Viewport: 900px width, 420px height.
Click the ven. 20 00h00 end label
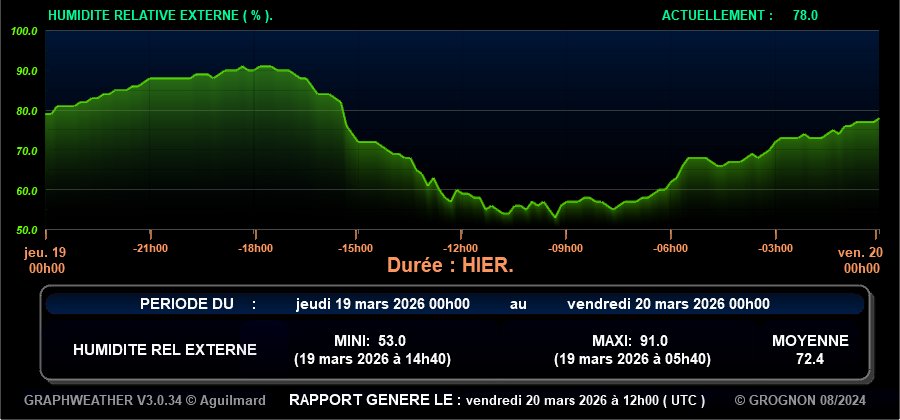click(860, 260)
